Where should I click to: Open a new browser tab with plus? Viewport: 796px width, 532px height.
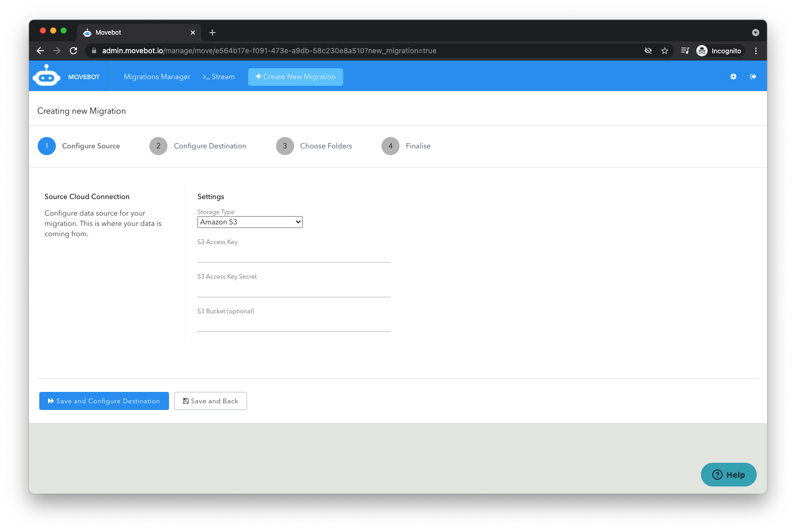[x=212, y=33]
